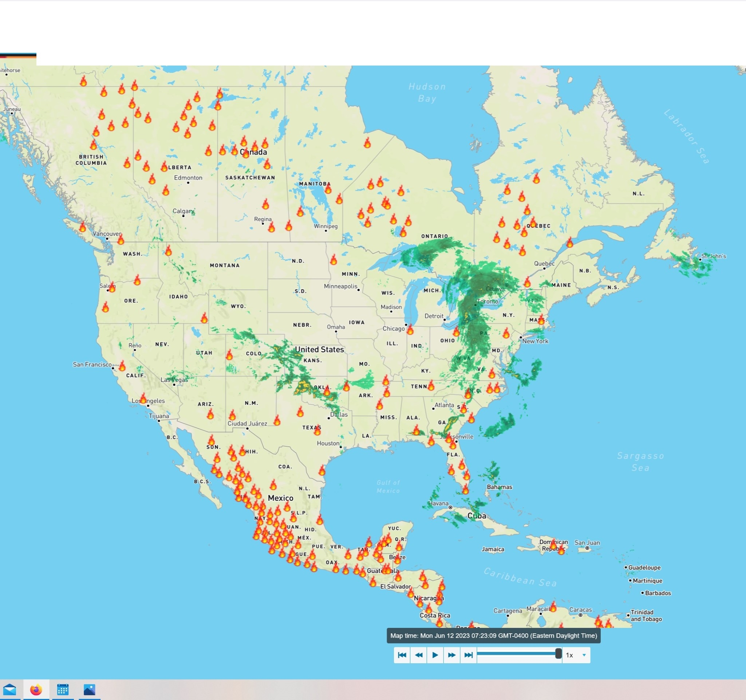Open the Mail app from taskbar
The image size is (746, 700).
pos(10,689)
